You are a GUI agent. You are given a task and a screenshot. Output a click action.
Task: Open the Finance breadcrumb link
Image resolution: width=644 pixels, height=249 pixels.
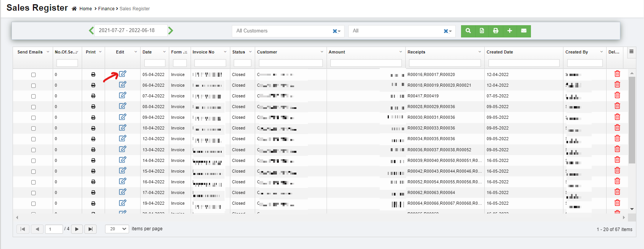click(106, 9)
